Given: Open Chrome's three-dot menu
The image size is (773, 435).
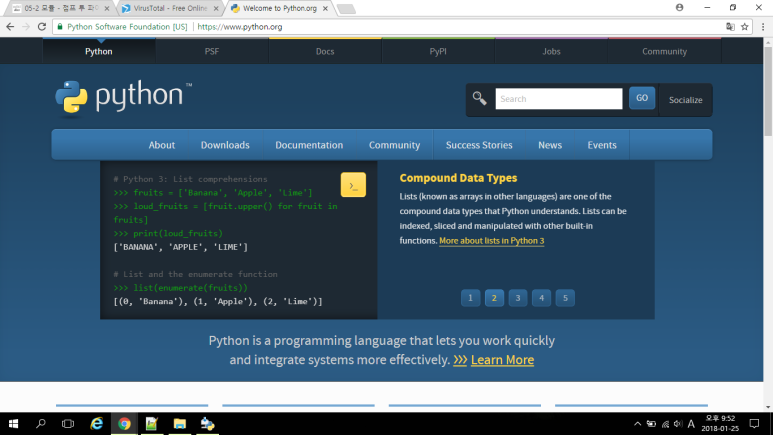Looking at the screenshot, I should 763,27.
